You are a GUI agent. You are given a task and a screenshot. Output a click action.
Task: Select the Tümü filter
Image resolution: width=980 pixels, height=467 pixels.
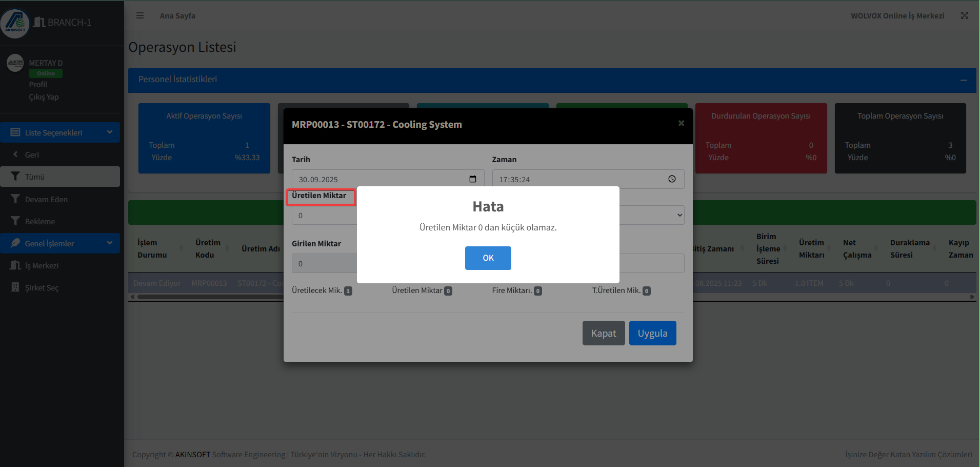pyautogui.click(x=60, y=177)
